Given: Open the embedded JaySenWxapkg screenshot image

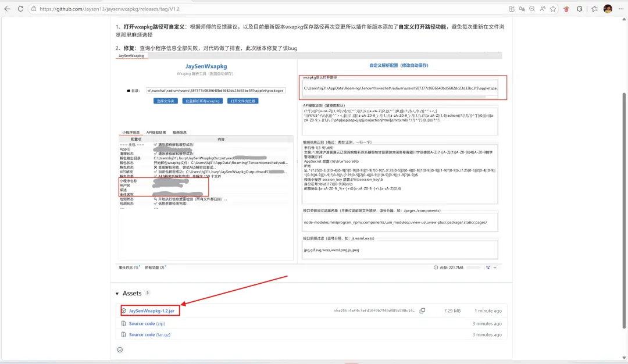Looking at the screenshot, I should 309,162.
